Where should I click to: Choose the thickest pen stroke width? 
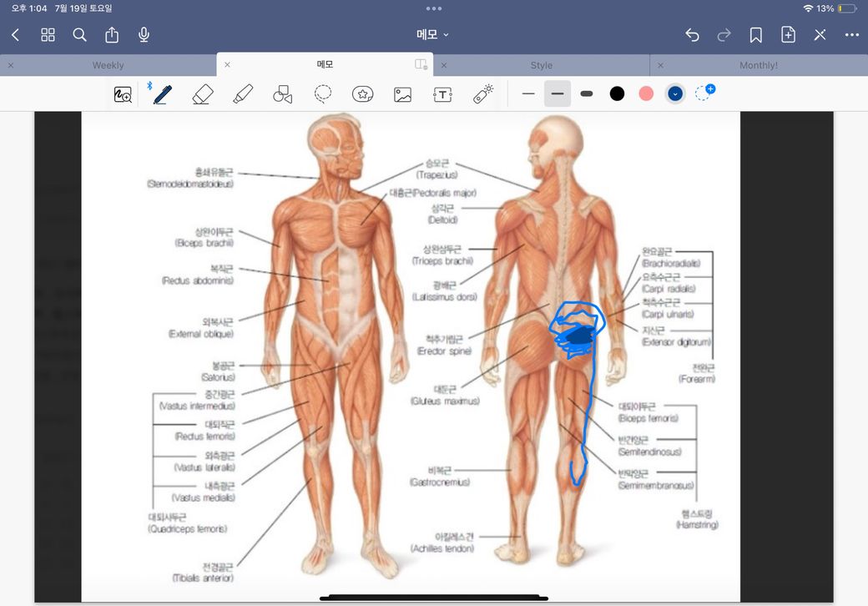click(x=587, y=94)
